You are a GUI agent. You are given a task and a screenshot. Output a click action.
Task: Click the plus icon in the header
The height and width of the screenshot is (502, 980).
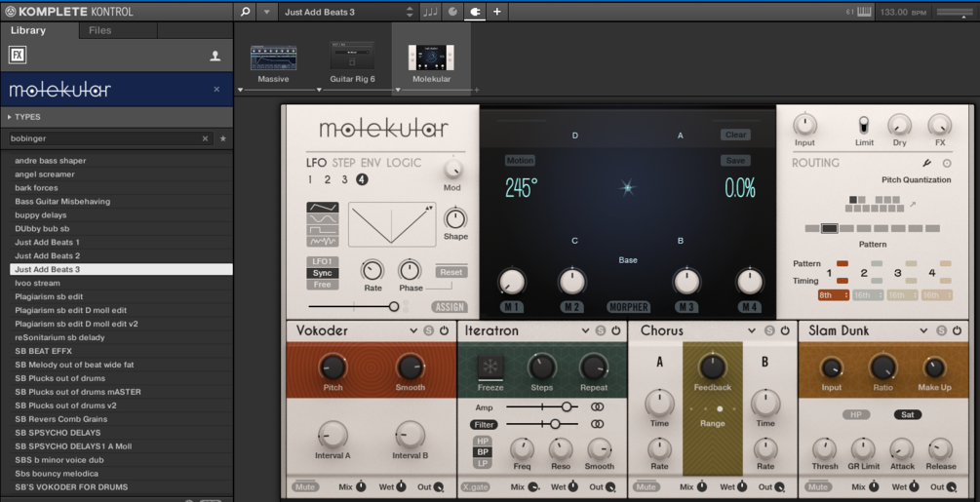(497, 12)
